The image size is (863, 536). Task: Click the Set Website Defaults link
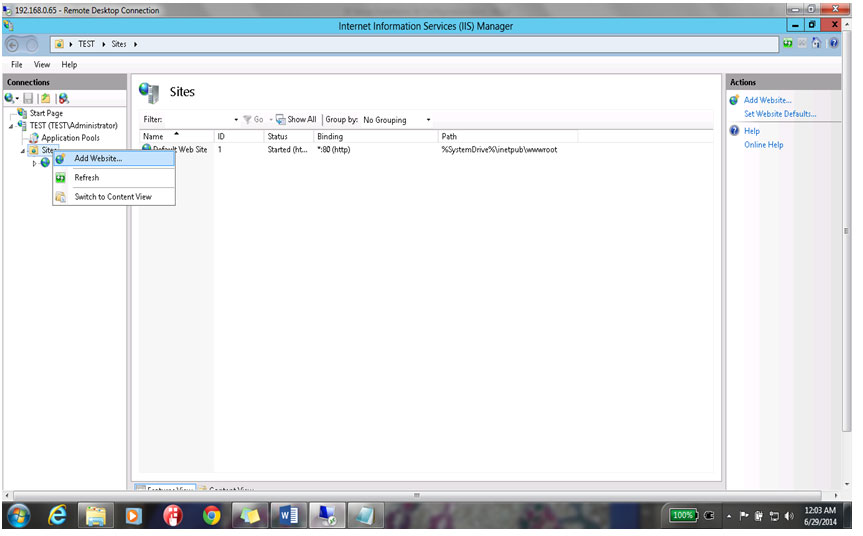tap(780, 114)
